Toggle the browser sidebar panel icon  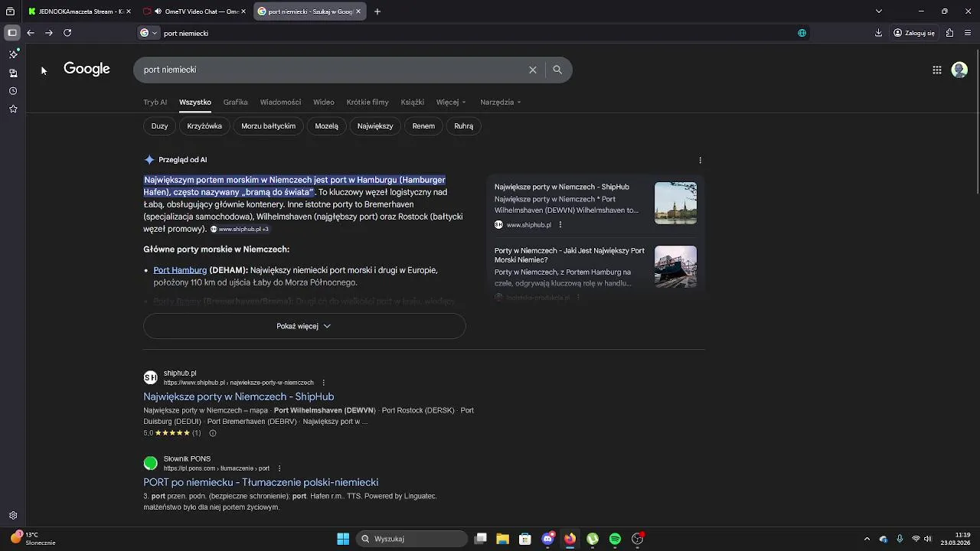[x=11, y=33]
